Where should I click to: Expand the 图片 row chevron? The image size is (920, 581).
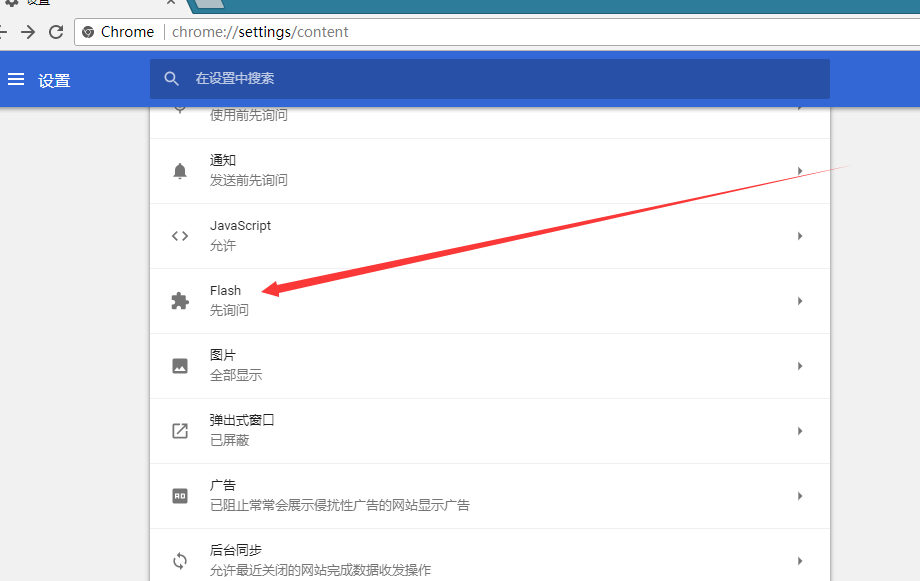pyautogui.click(x=800, y=366)
